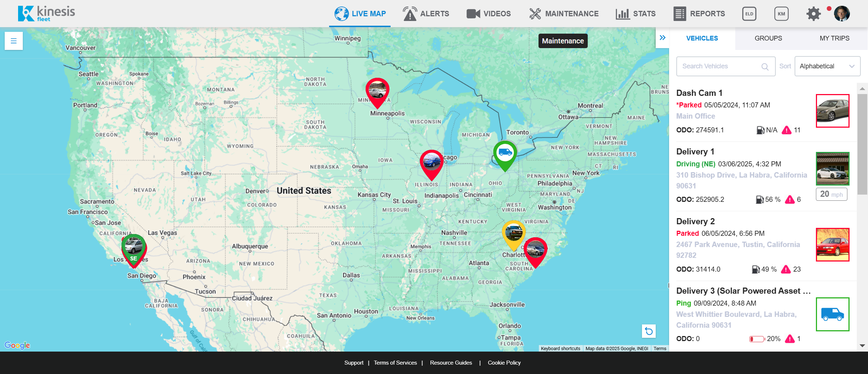Open the Dash Cam 1 vehicle thumbnail
The height and width of the screenshot is (374, 868).
833,111
